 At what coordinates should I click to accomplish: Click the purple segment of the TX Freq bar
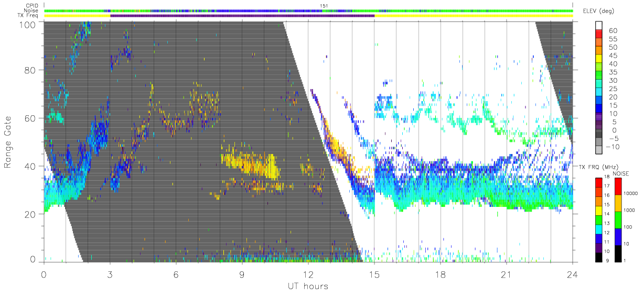click(242, 16)
